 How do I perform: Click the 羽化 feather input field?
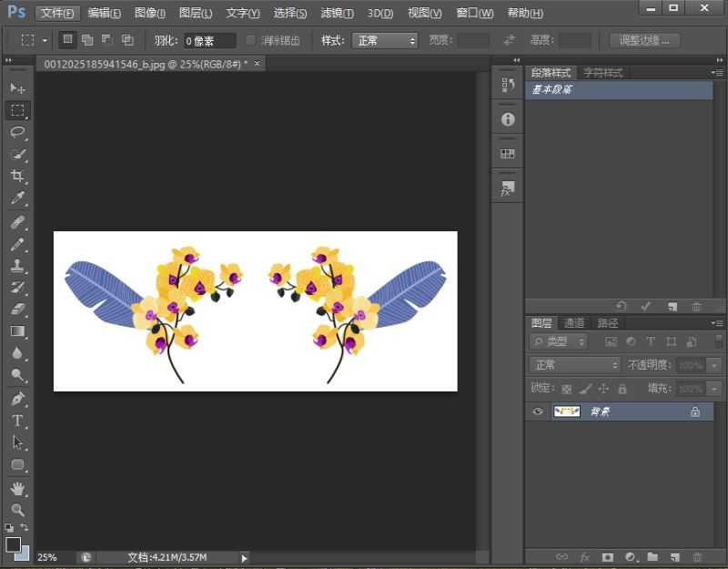209,41
